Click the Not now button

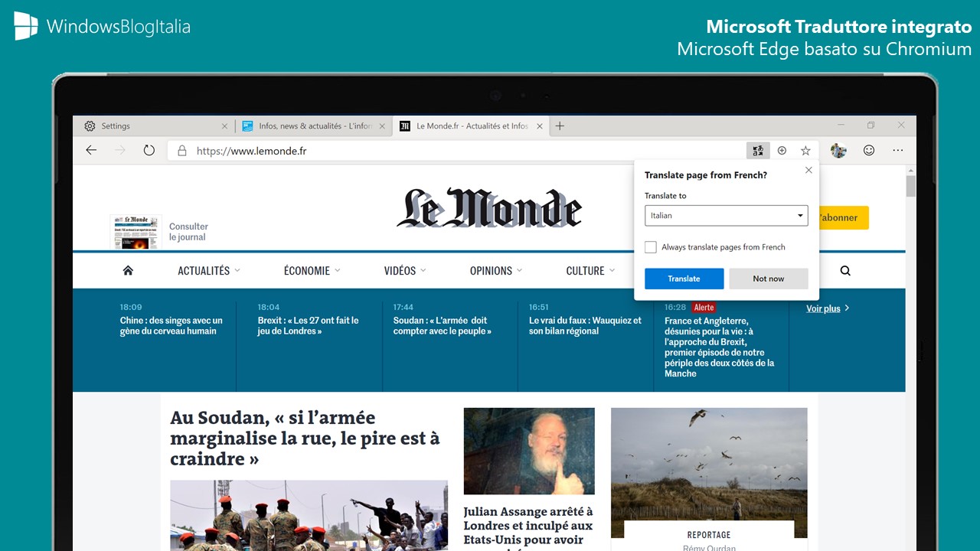768,279
